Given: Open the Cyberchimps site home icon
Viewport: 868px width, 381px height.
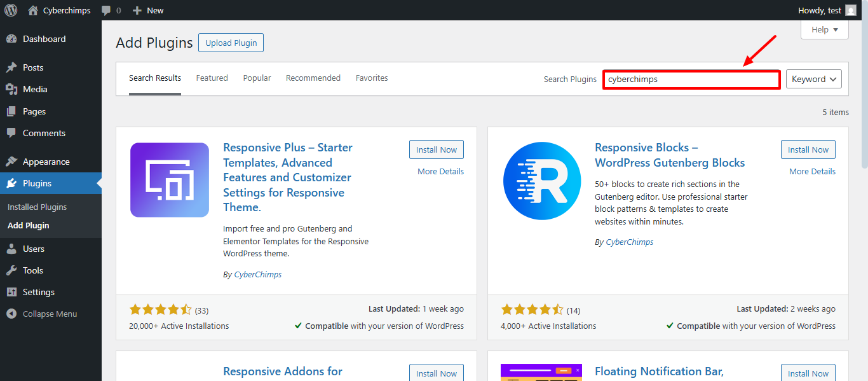Looking at the screenshot, I should 33,10.
